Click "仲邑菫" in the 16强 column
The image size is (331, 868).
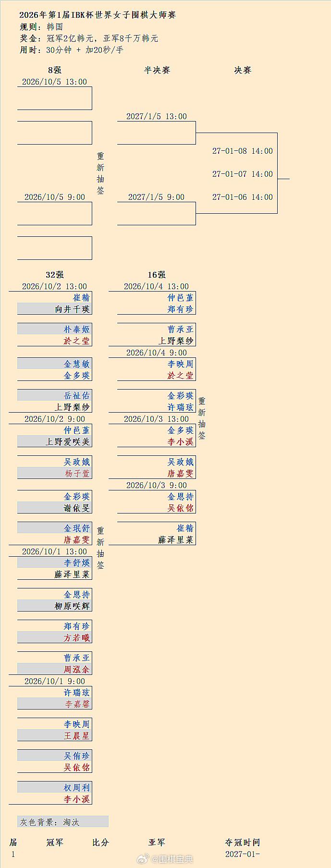point(181,298)
